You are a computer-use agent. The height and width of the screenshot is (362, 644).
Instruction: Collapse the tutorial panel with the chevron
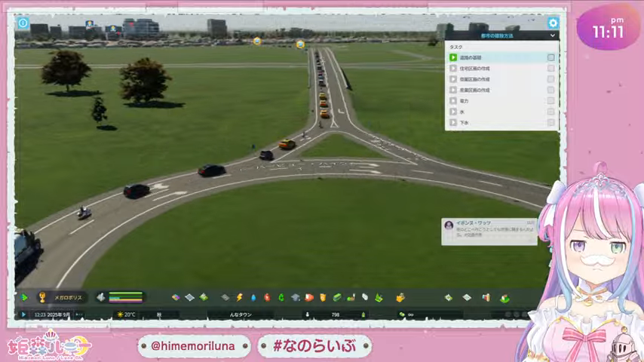click(553, 35)
